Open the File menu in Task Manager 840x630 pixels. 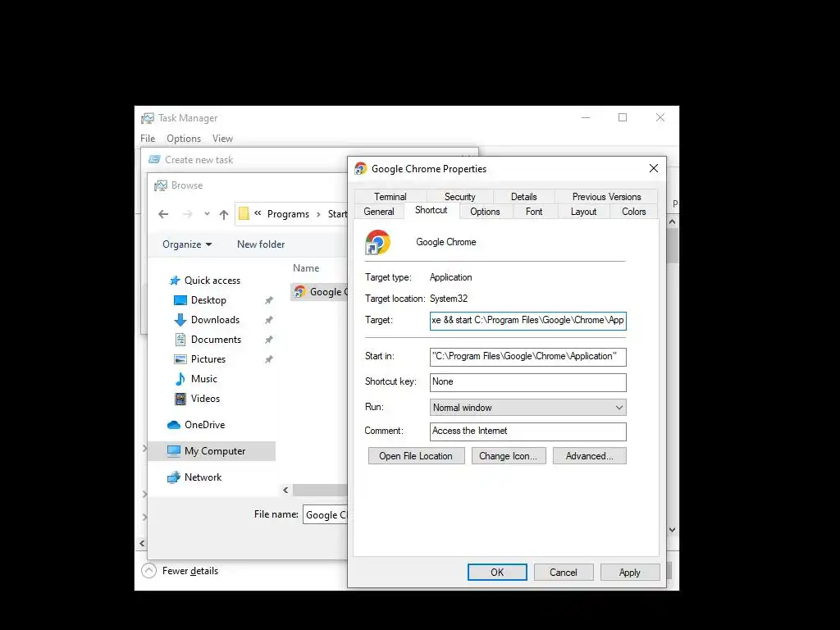(x=148, y=138)
